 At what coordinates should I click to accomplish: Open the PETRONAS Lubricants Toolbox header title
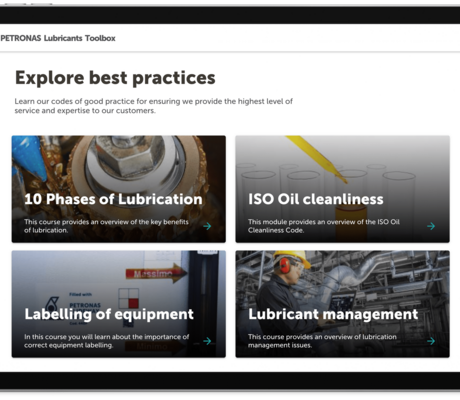(58, 38)
